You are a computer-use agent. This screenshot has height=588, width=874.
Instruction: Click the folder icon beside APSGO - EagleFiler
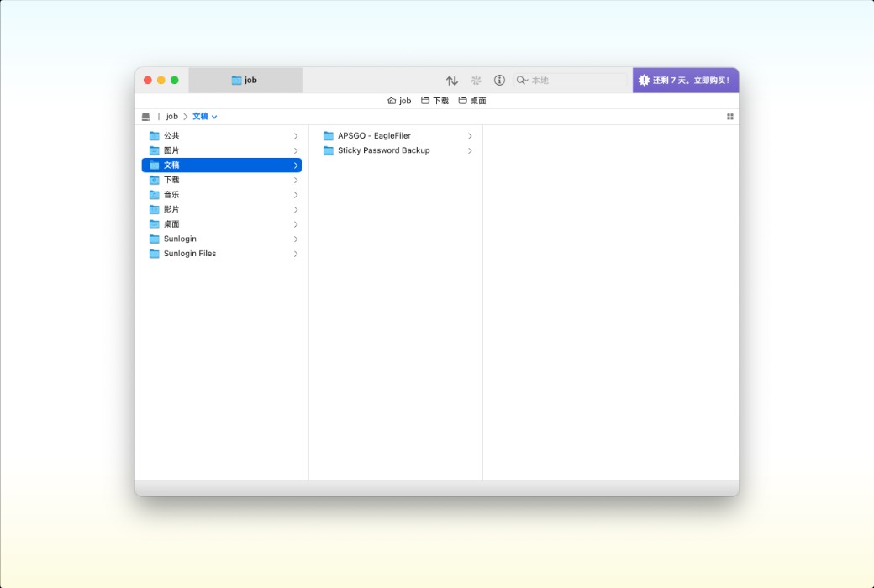pos(327,135)
